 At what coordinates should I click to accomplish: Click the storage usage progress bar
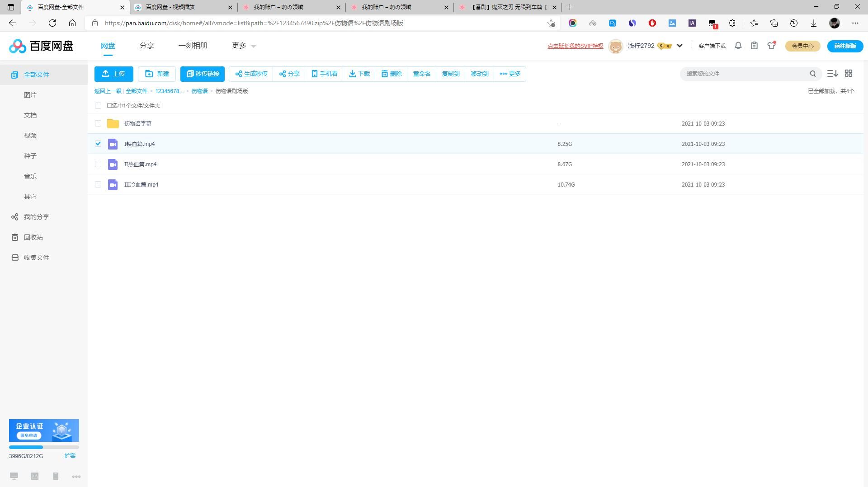click(x=44, y=447)
